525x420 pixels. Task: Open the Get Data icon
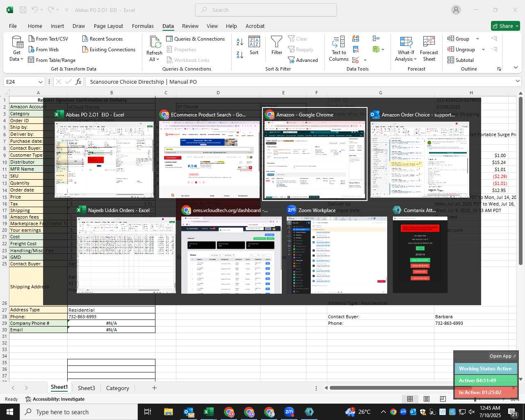click(x=17, y=48)
